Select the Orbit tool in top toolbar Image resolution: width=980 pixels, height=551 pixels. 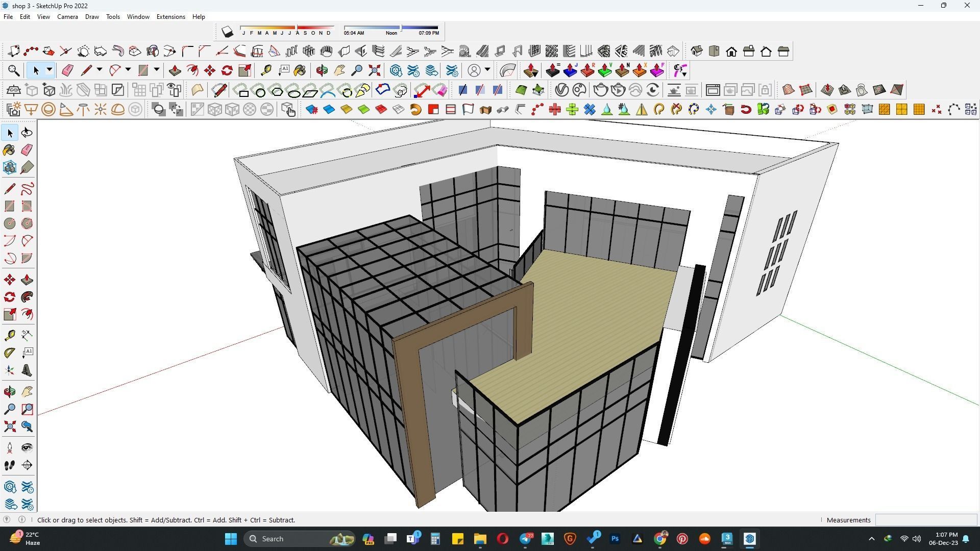pyautogui.click(x=322, y=70)
